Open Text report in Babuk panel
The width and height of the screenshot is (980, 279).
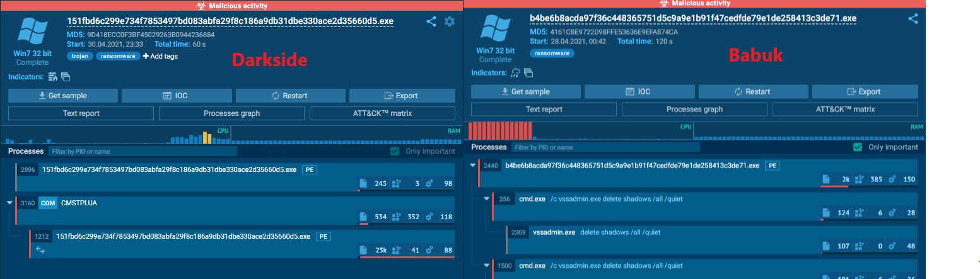(x=544, y=110)
